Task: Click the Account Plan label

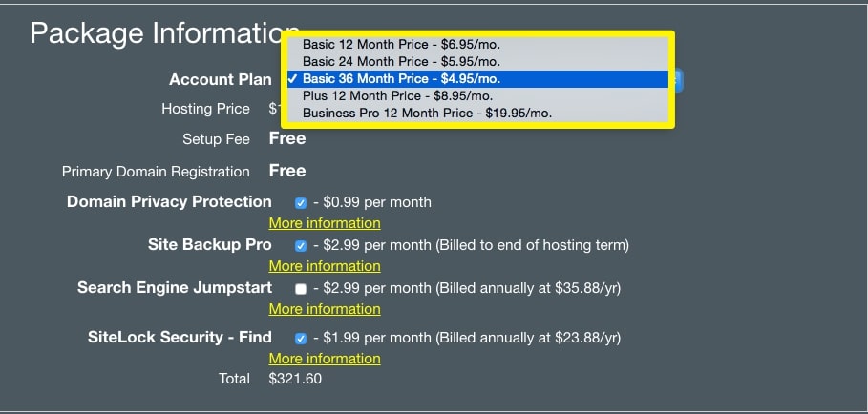Action: [x=221, y=80]
